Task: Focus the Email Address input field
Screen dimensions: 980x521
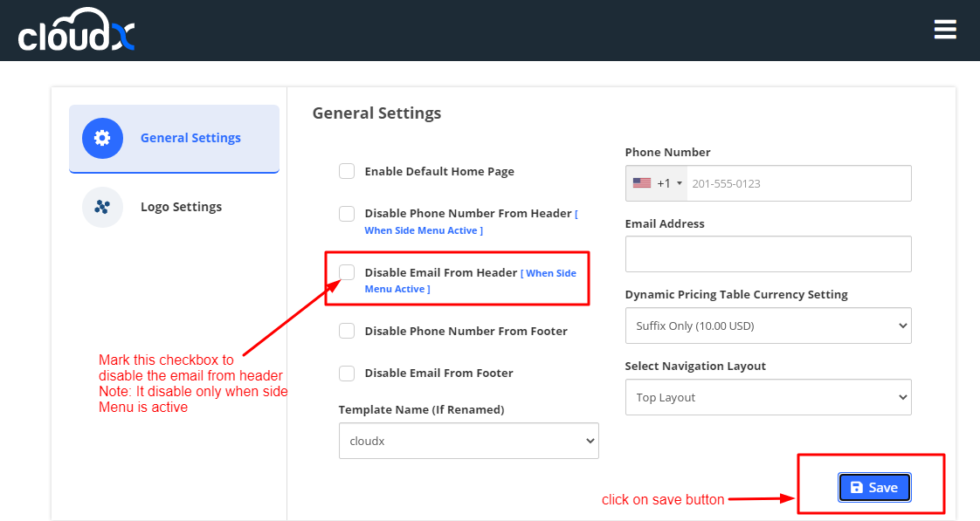Action: (x=768, y=254)
